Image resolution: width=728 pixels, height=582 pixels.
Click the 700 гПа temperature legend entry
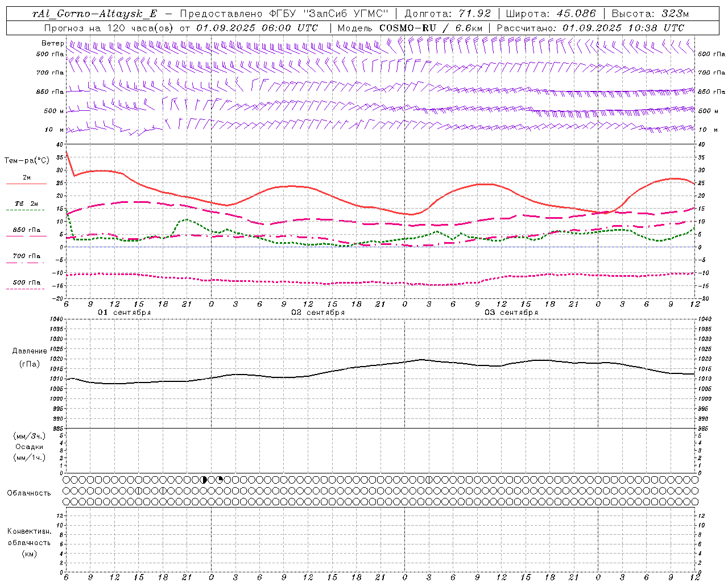[26, 256]
